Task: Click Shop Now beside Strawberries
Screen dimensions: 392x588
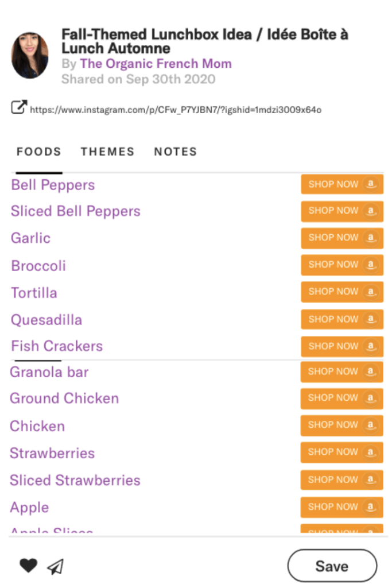Action: 341,452
